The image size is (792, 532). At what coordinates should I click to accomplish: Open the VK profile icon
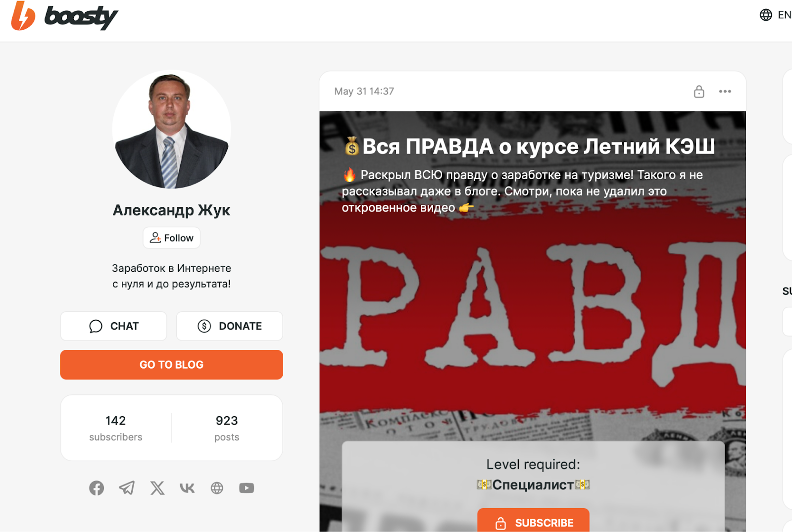pyautogui.click(x=187, y=488)
